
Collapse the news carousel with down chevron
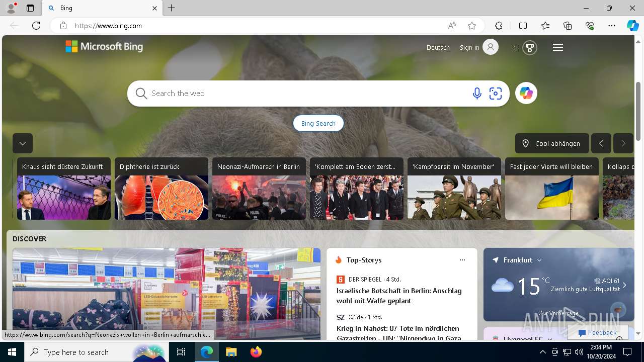point(23,143)
